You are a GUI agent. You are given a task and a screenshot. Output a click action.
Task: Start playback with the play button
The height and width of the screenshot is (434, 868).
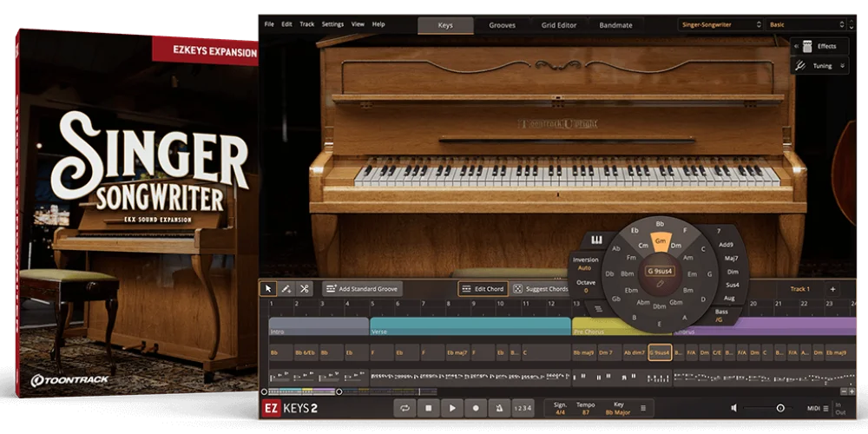[452, 409]
